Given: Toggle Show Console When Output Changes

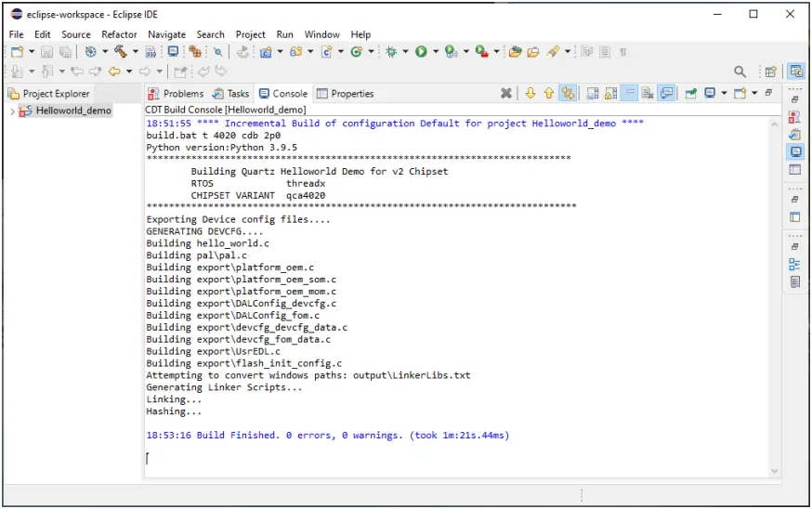Looking at the screenshot, I should point(666,93).
